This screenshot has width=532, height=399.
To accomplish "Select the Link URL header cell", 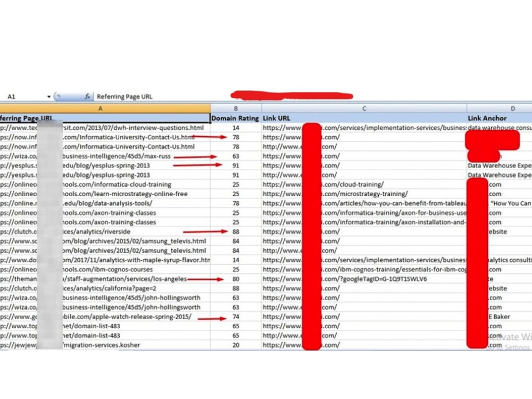I will point(364,118).
